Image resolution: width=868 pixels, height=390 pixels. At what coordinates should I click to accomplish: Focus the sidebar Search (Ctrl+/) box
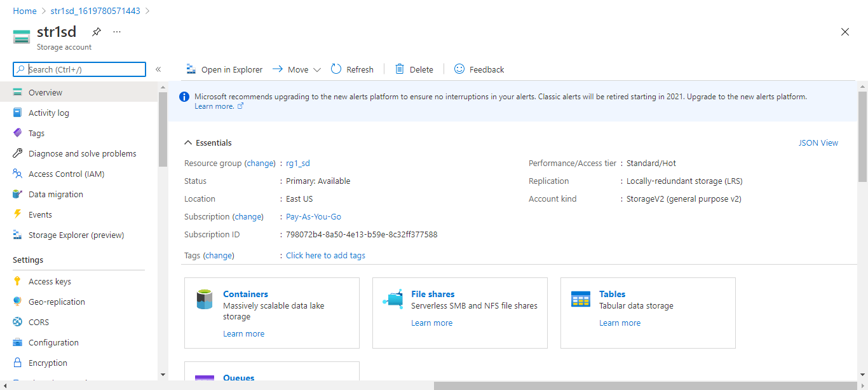pos(79,69)
